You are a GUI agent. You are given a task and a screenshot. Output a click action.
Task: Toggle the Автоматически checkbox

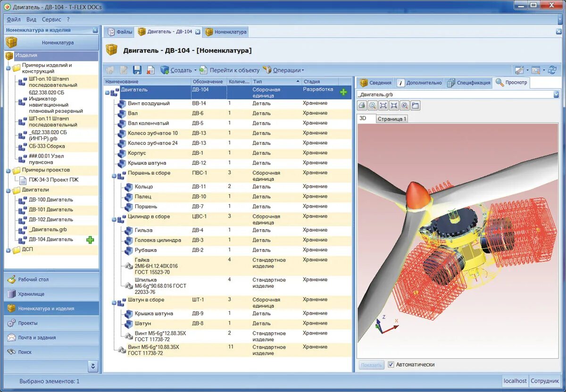391,365
